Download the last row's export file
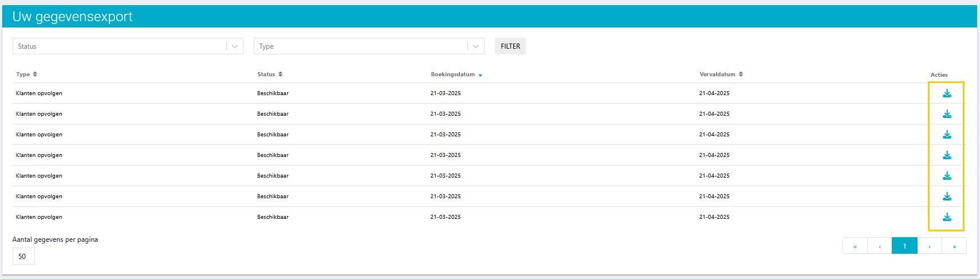 (x=947, y=217)
